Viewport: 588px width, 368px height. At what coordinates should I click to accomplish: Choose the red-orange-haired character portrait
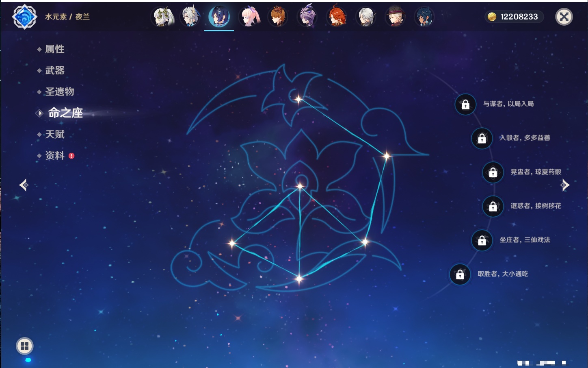point(337,17)
